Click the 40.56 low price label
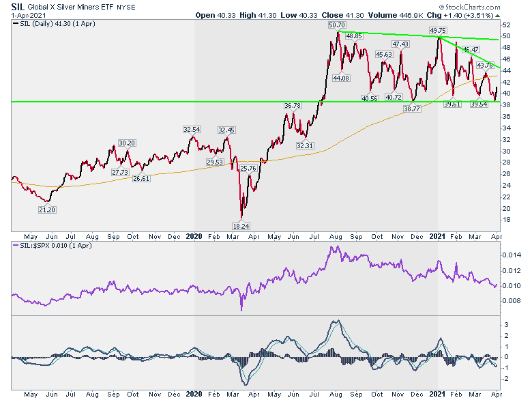This screenshot has height=400, width=532. [x=370, y=98]
